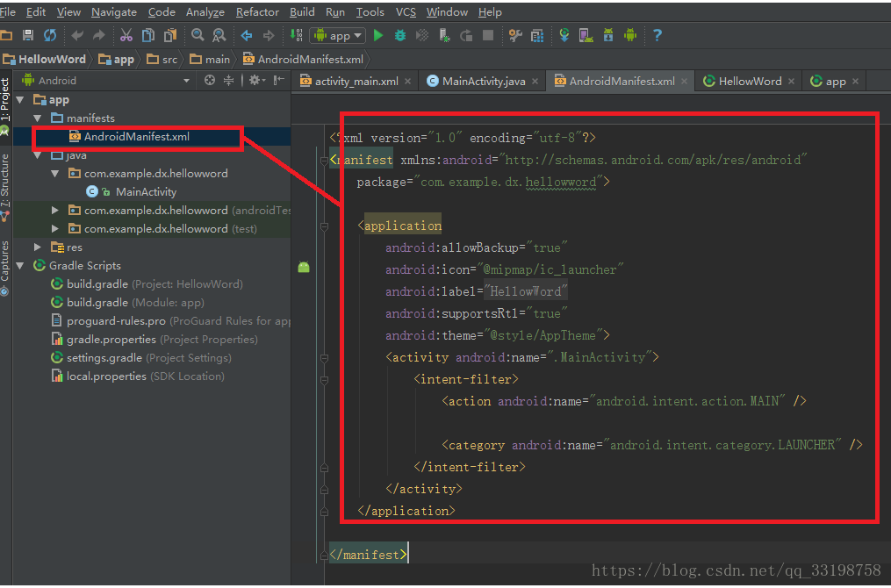
Task: Click the Copy icon in toolbar
Action: (148, 35)
